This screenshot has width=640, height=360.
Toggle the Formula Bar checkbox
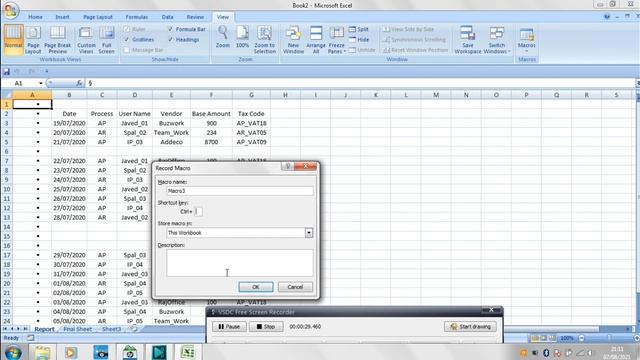point(171,29)
